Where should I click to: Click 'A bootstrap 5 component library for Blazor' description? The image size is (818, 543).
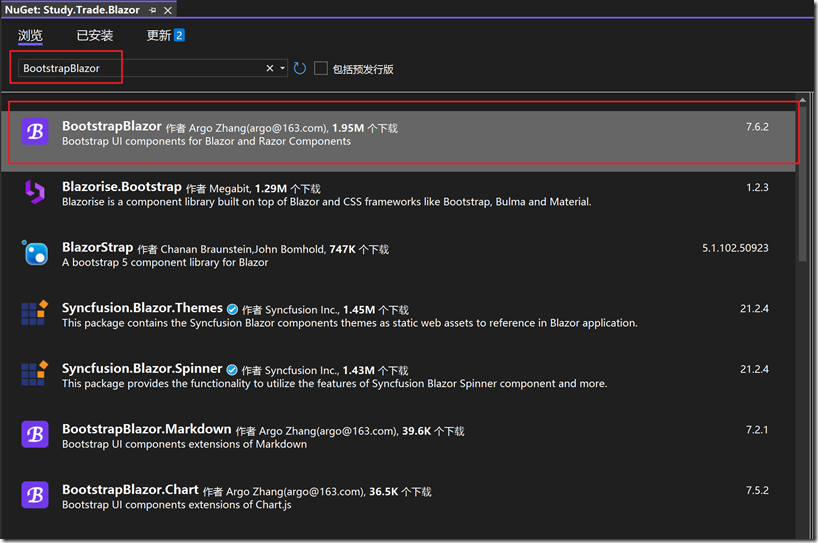[x=165, y=262]
